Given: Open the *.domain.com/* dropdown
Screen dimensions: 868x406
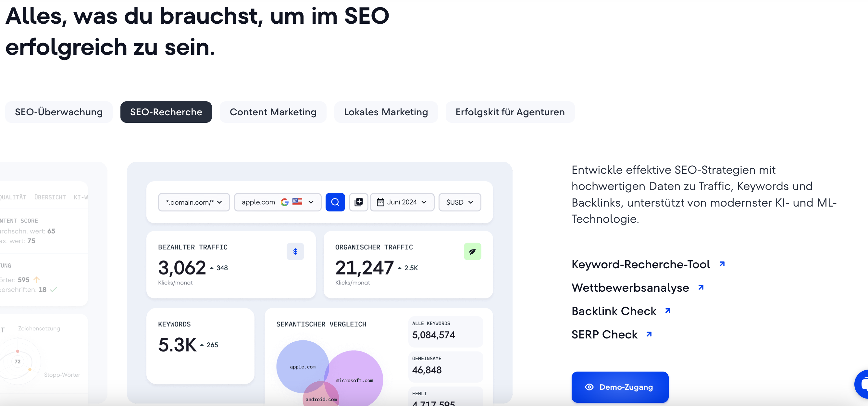Looking at the screenshot, I should [x=194, y=202].
